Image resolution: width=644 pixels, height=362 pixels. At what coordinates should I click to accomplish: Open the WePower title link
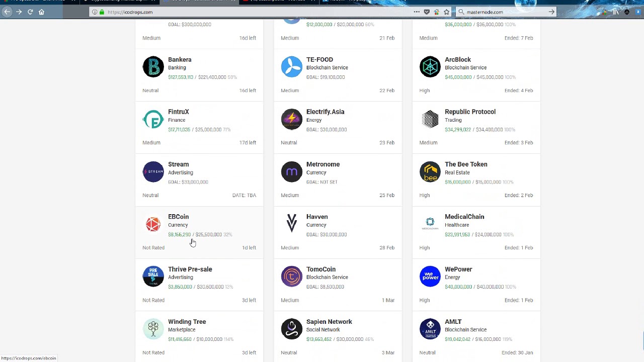(458, 269)
